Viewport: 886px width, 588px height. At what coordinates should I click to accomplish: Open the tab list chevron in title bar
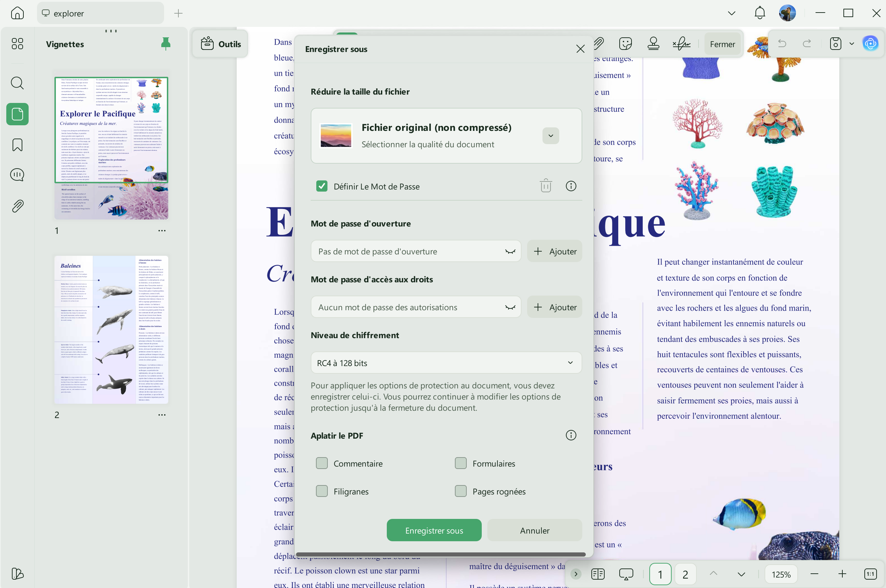point(731,13)
